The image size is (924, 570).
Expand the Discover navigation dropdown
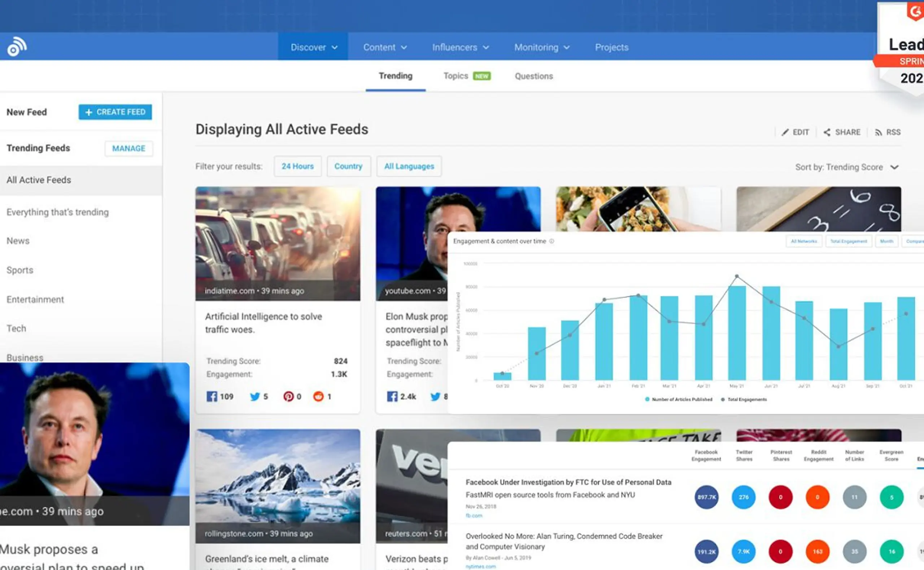click(x=314, y=47)
